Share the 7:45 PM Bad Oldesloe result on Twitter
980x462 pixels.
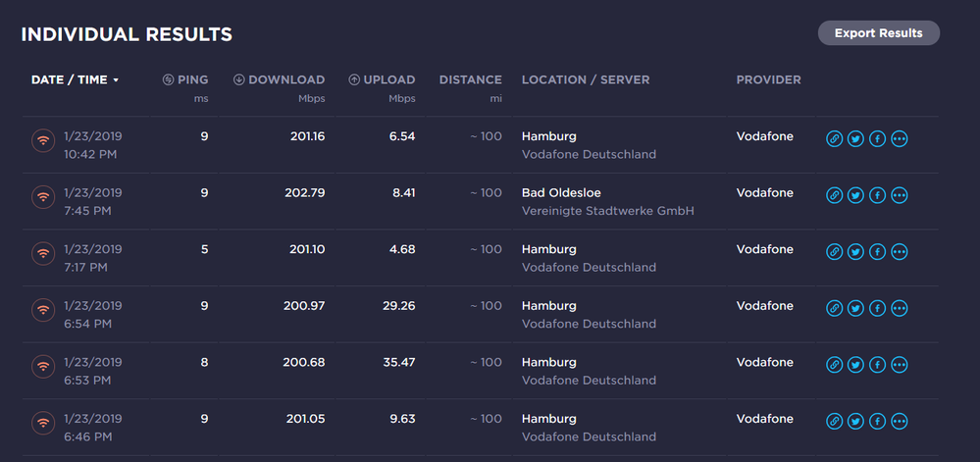(856, 195)
